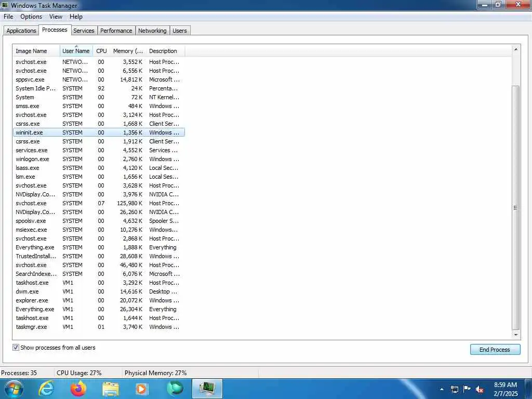Switch to the Applications tab
The image size is (532, 399).
click(21, 31)
